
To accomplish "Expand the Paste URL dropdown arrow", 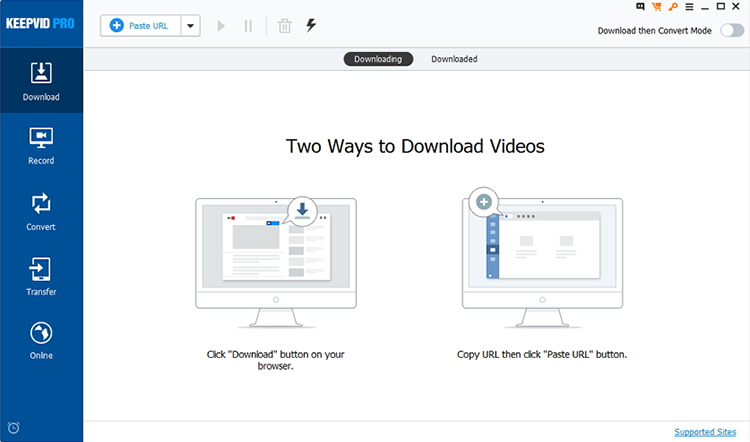I will tap(190, 26).
